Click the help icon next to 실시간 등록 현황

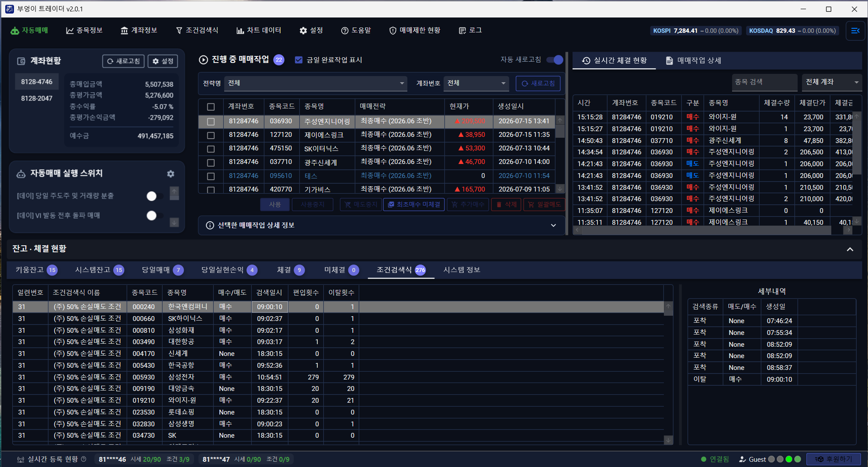pos(83,459)
